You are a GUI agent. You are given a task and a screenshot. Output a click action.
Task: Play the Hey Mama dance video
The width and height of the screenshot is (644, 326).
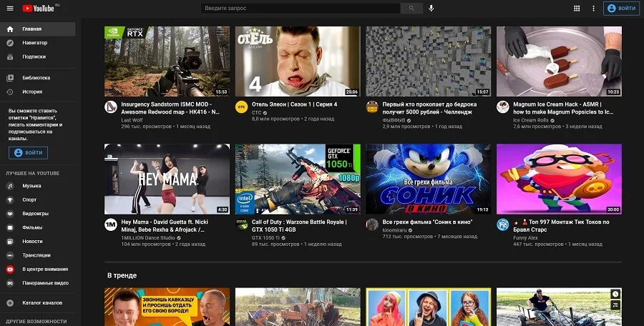pyautogui.click(x=167, y=179)
